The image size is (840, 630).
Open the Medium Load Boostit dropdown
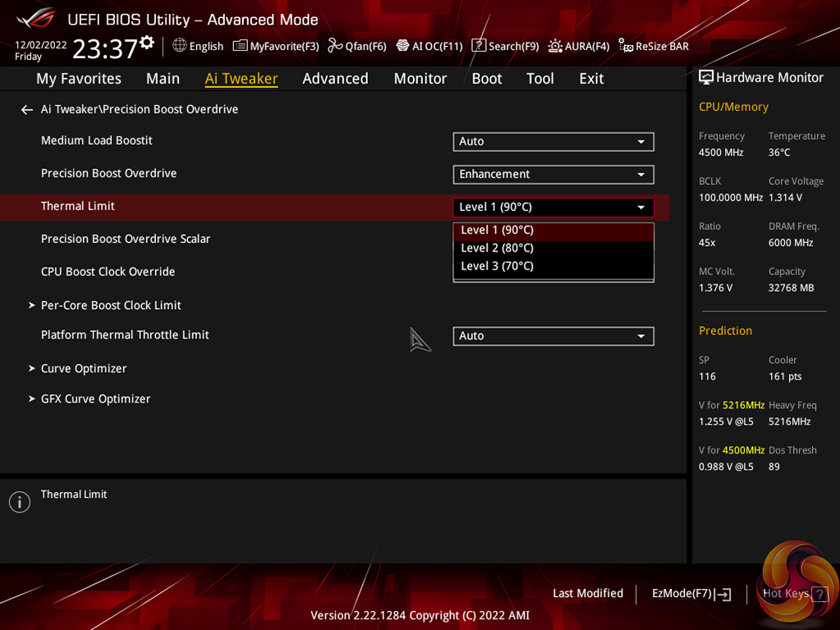click(553, 141)
